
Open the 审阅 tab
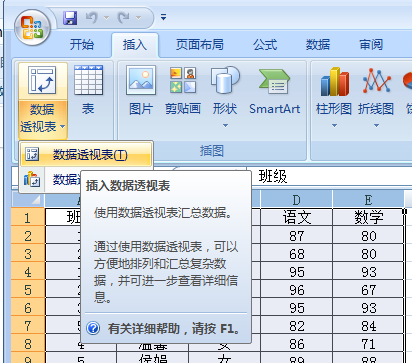pos(371,44)
